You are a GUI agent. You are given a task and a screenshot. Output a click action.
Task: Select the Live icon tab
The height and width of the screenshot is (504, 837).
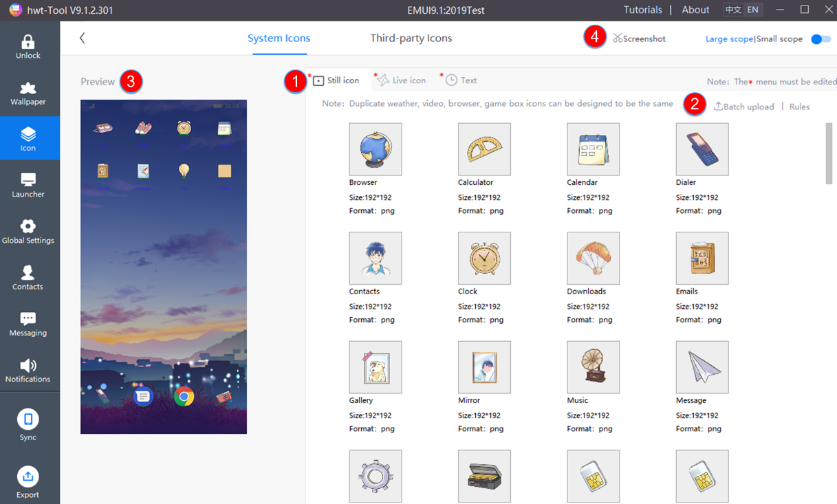click(406, 80)
